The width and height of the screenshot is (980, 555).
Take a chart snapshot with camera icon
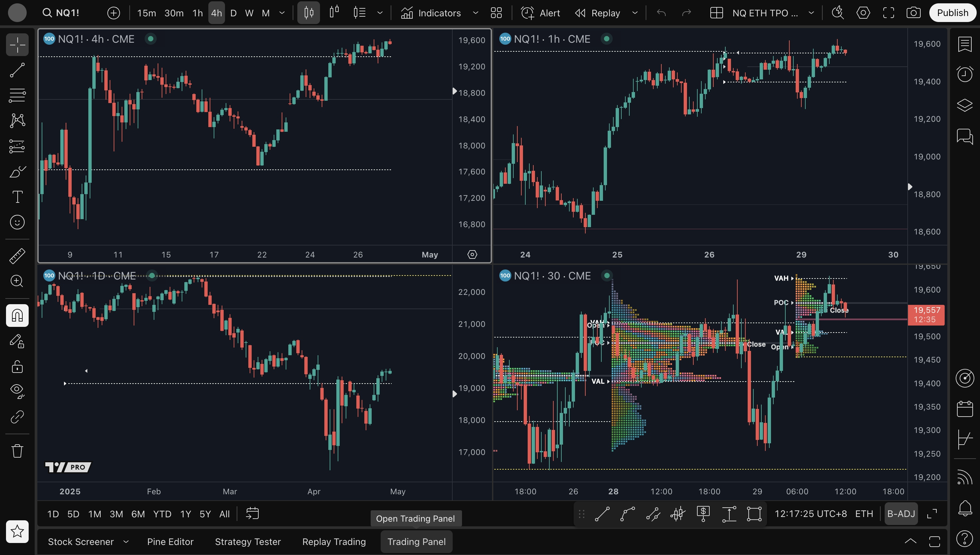coord(913,13)
